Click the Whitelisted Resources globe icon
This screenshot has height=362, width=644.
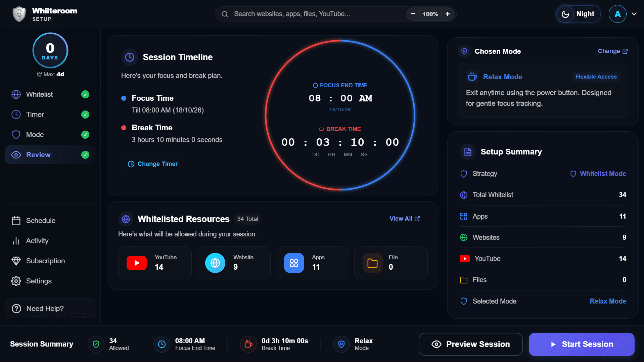(126, 219)
